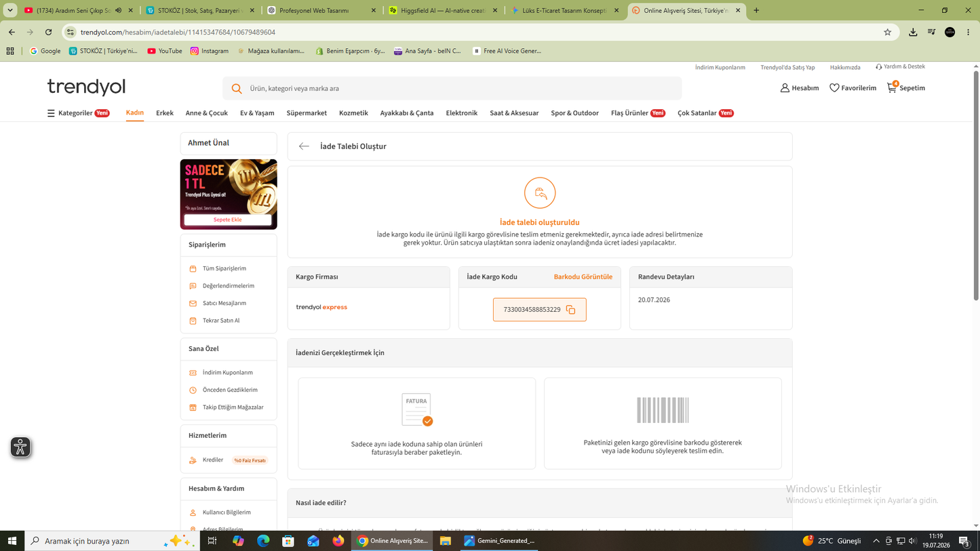This screenshot has width=980, height=551.
Task: Open Hakkımızda link
Action: 845,68
